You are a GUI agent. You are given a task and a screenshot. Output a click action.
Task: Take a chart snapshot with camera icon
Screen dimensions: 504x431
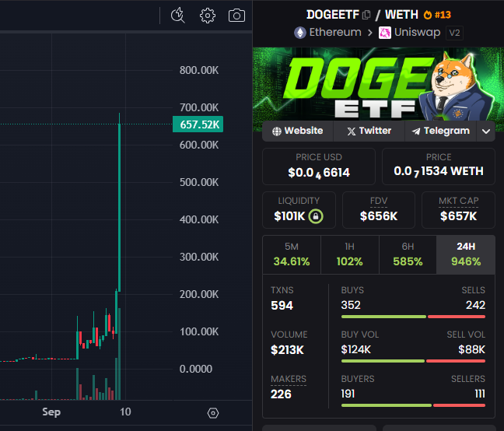(236, 16)
